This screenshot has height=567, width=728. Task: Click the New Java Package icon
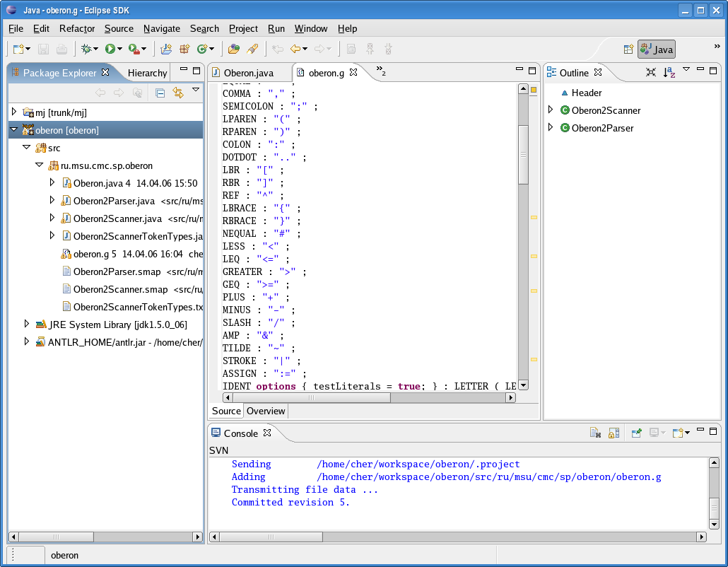(x=184, y=49)
